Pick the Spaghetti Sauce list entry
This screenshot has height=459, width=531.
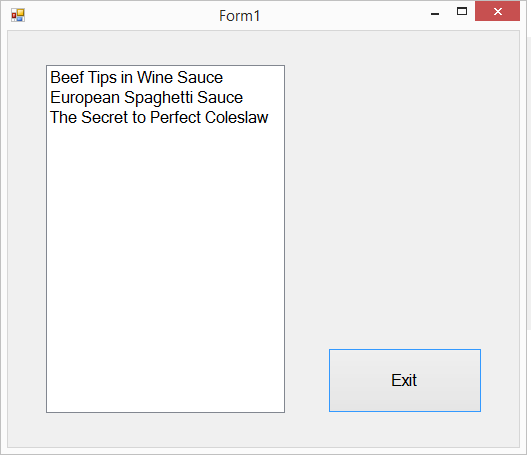coord(165,97)
